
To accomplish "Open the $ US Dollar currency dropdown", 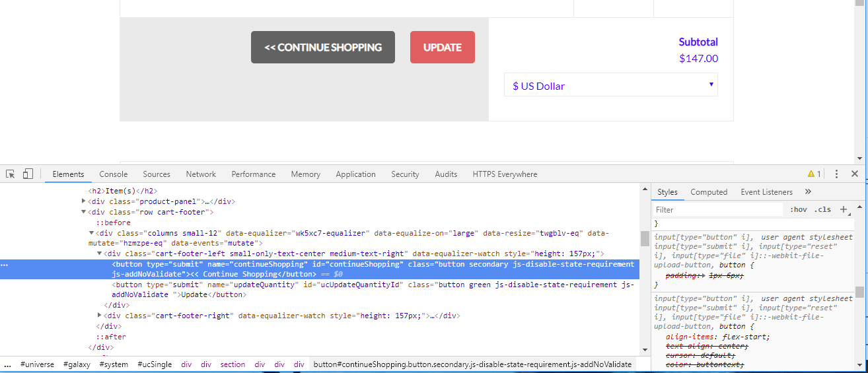I will tap(611, 85).
